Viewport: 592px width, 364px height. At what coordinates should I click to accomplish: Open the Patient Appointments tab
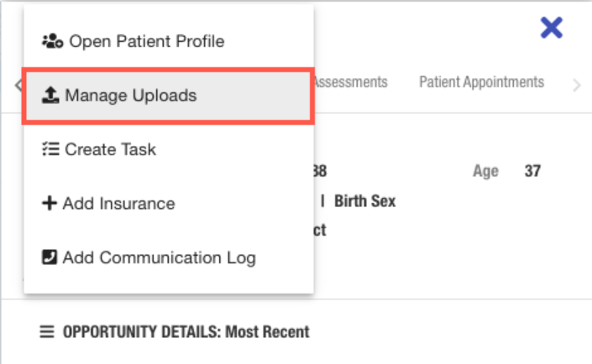click(481, 82)
